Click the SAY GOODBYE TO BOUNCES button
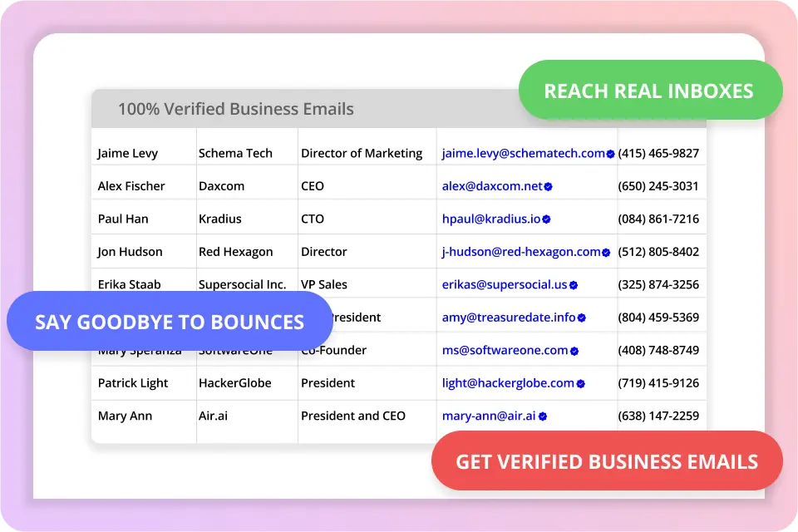The image size is (798, 532). (170, 322)
